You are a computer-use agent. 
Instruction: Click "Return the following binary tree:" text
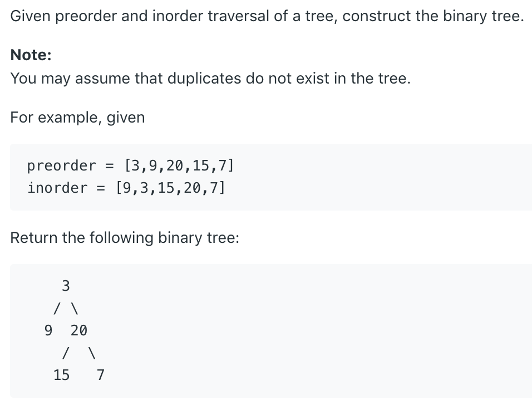pos(125,238)
